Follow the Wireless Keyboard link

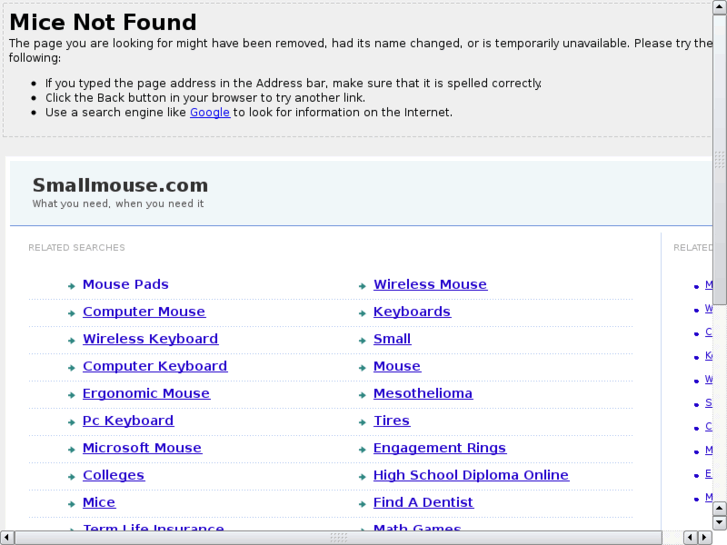click(x=150, y=339)
